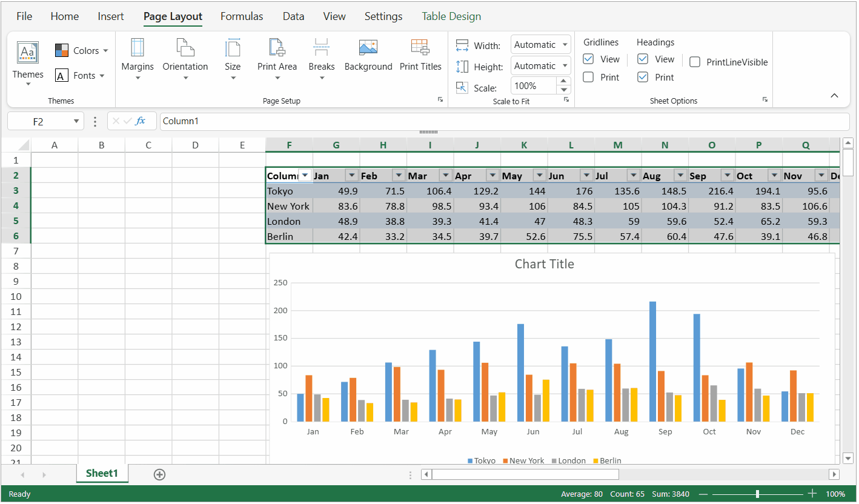This screenshot has height=504, width=859.
Task: Click the zoom in plus icon
Action: pos(813,494)
